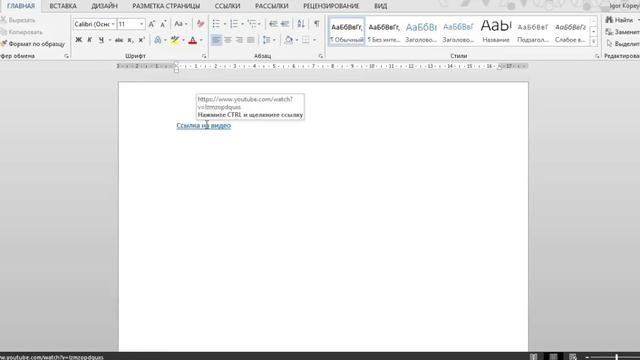Shrink font size with the decrease-font icon
The height and width of the screenshot is (360, 640).
click(x=163, y=24)
